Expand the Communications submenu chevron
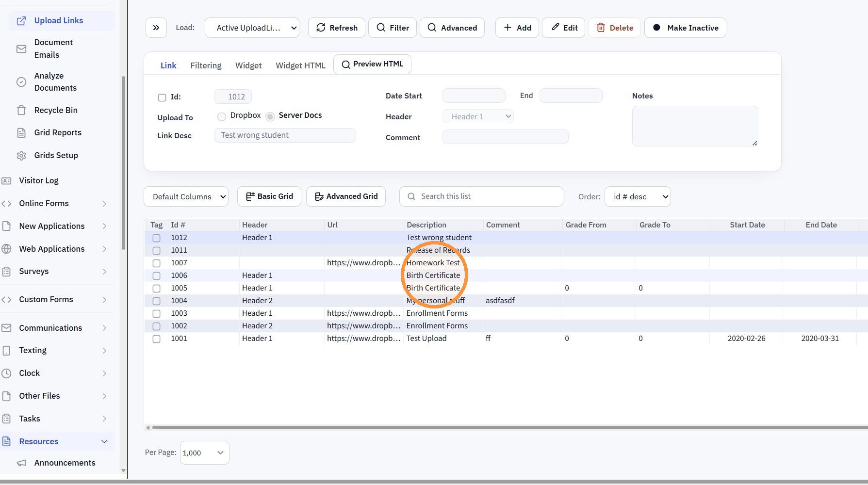This screenshot has width=868, height=485. click(104, 328)
